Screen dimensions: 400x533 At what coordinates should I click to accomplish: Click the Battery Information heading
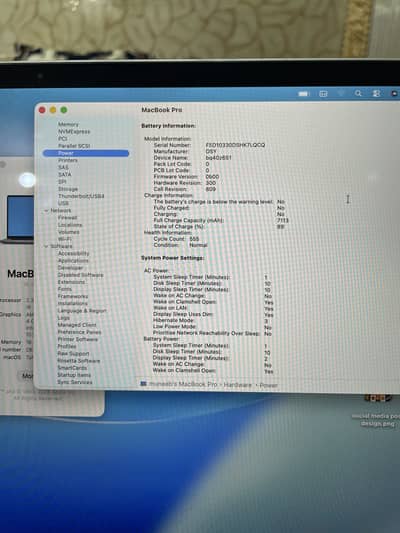coord(168,126)
